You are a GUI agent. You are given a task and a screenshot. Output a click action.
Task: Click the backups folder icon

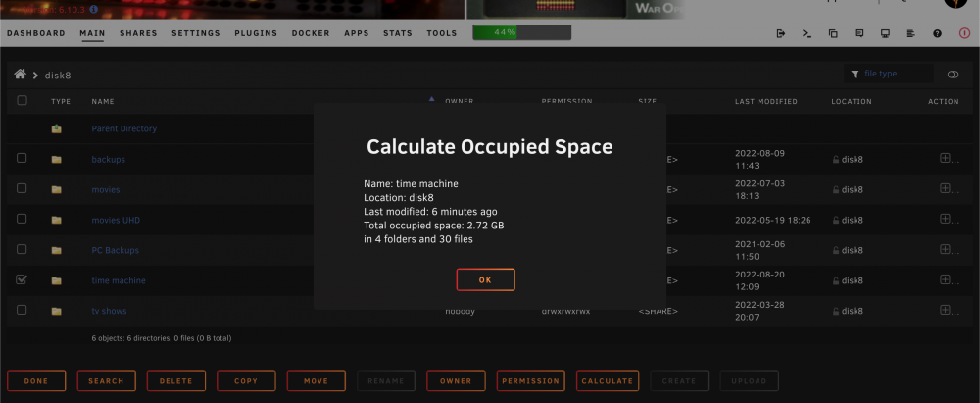tap(56, 160)
